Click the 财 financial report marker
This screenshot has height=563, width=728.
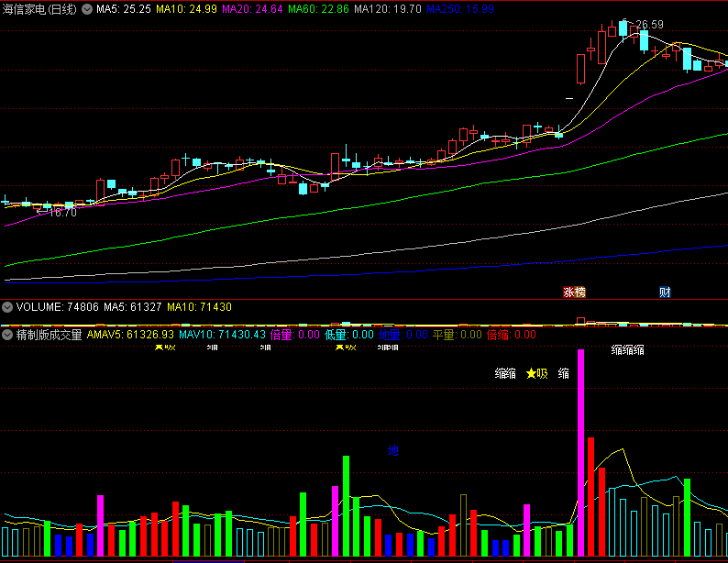pyautogui.click(x=665, y=292)
